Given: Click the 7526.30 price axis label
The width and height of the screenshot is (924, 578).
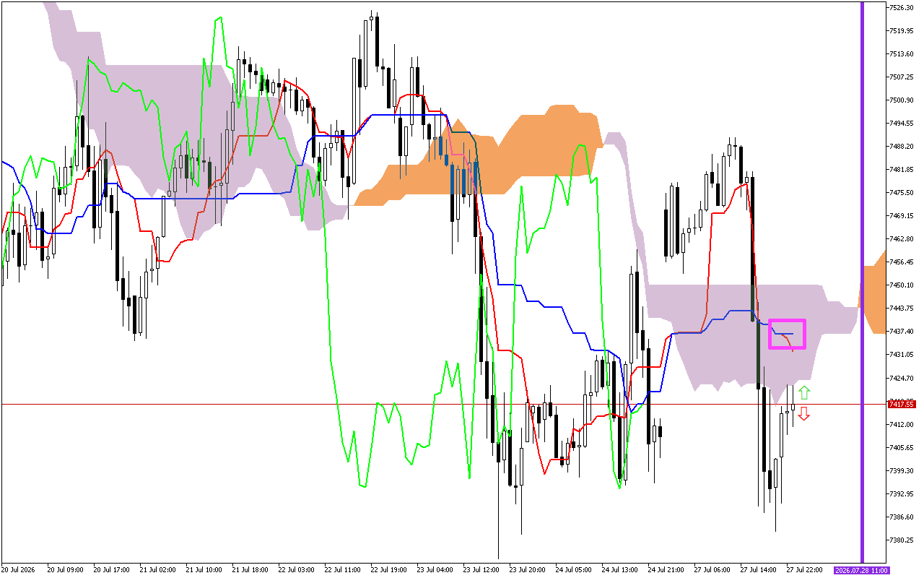Looking at the screenshot, I should (902, 7).
